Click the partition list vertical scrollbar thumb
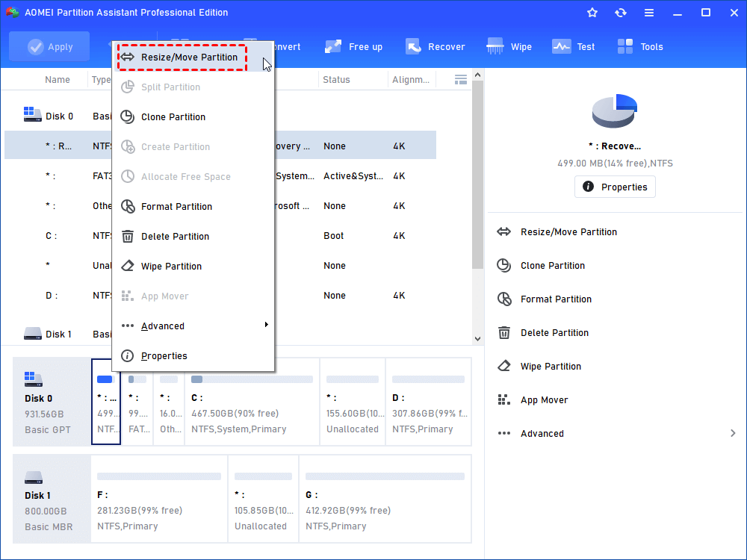Viewport: 747px width, 560px height. tap(478, 175)
